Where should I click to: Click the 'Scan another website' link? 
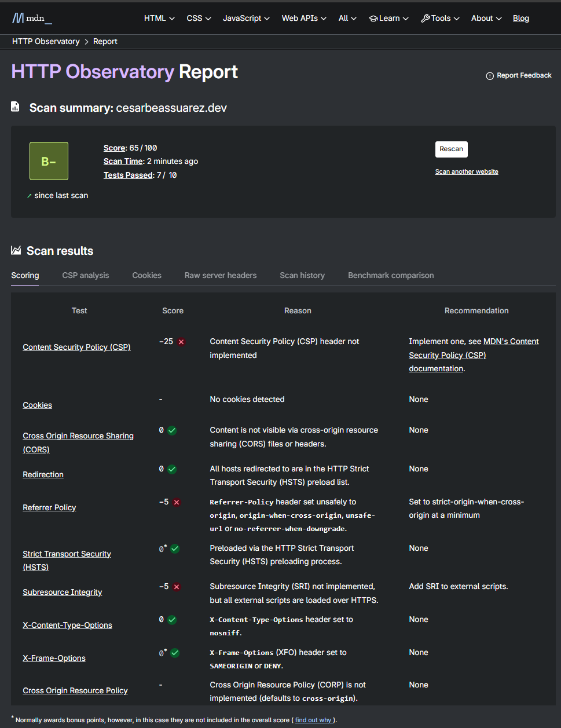(x=466, y=171)
